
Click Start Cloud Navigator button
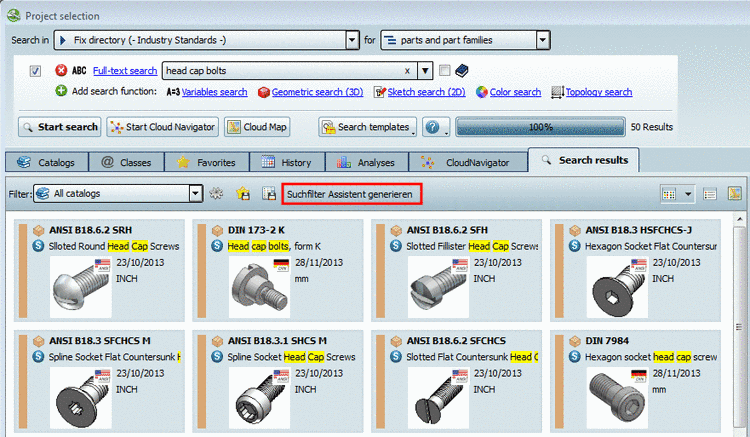coord(163,127)
